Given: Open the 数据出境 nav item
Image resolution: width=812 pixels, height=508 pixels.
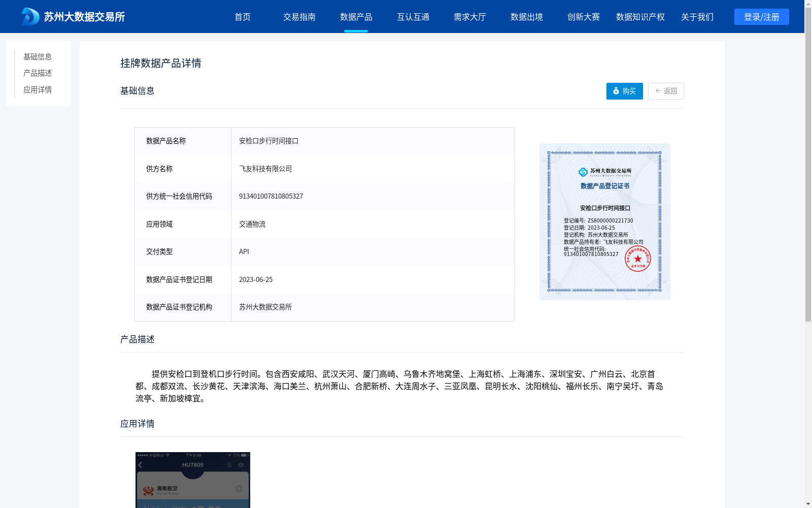Looking at the screenshot, I should 527,17.
